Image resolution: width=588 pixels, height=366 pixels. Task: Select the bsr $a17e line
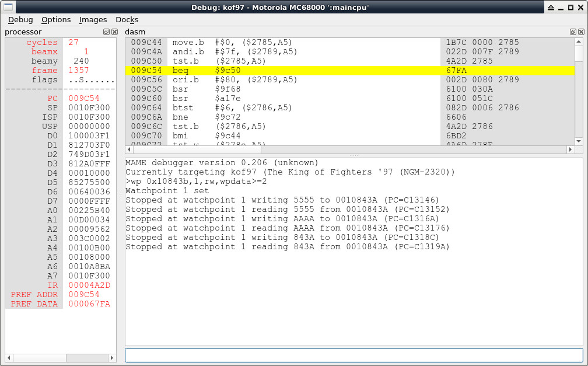click(349, 98)
